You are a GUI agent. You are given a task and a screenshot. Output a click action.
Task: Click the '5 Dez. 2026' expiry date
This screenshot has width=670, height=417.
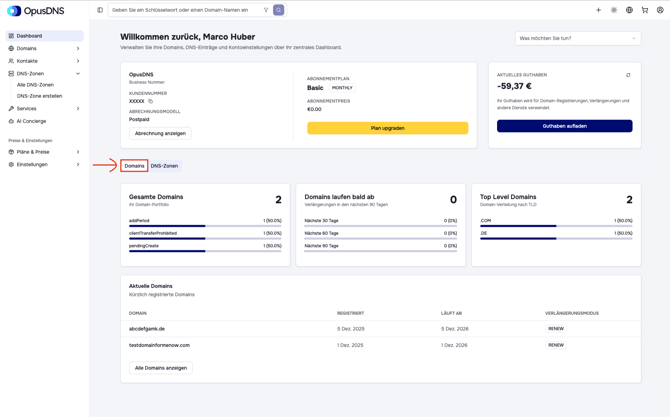(x=455, y=329)
